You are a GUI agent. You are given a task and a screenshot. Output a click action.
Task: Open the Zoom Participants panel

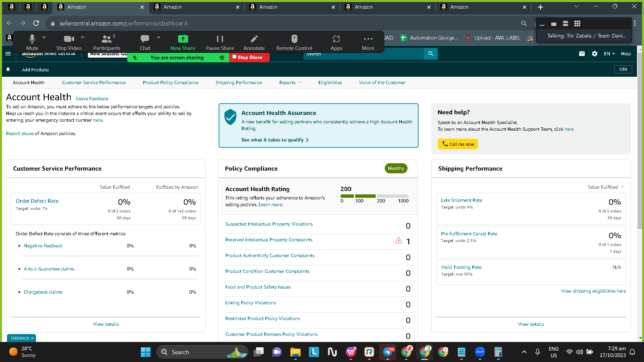(107, 42)
